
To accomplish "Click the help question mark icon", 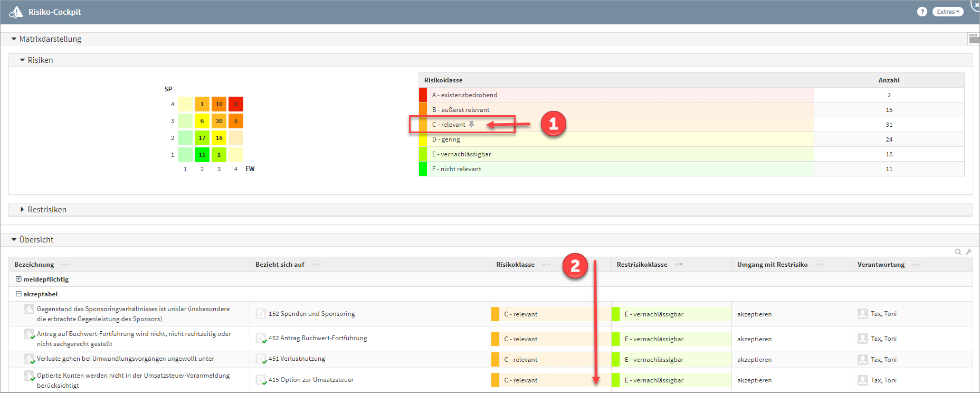I will pos(922,12).
